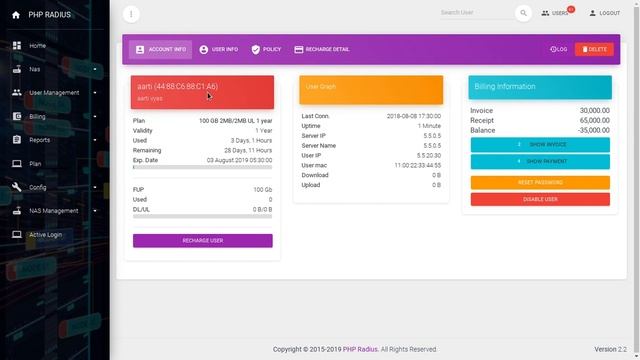Expand the Reports submenu arrow

(95, 140)
